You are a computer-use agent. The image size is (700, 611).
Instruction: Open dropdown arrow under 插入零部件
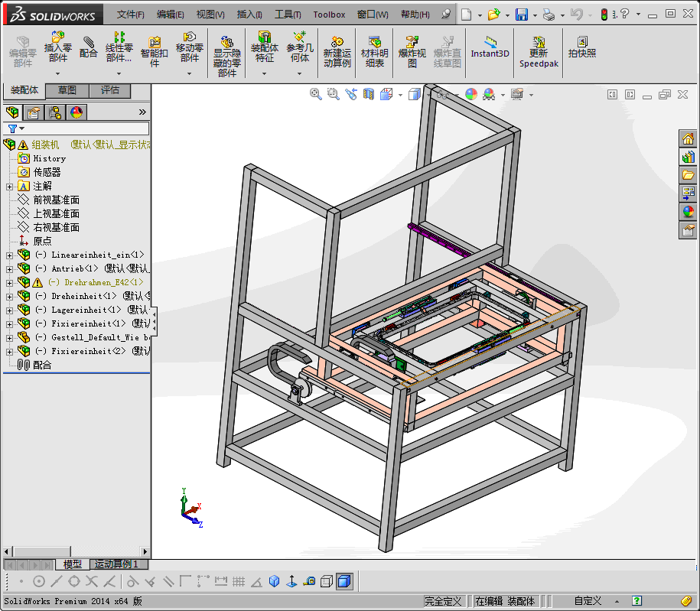tap(57, 73)
